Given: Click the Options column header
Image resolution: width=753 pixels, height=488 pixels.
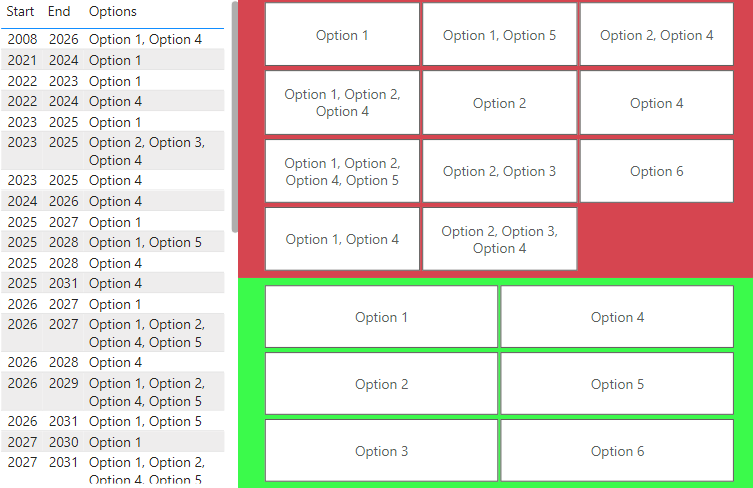Looking at the screenshot, I should pos(113,12).
